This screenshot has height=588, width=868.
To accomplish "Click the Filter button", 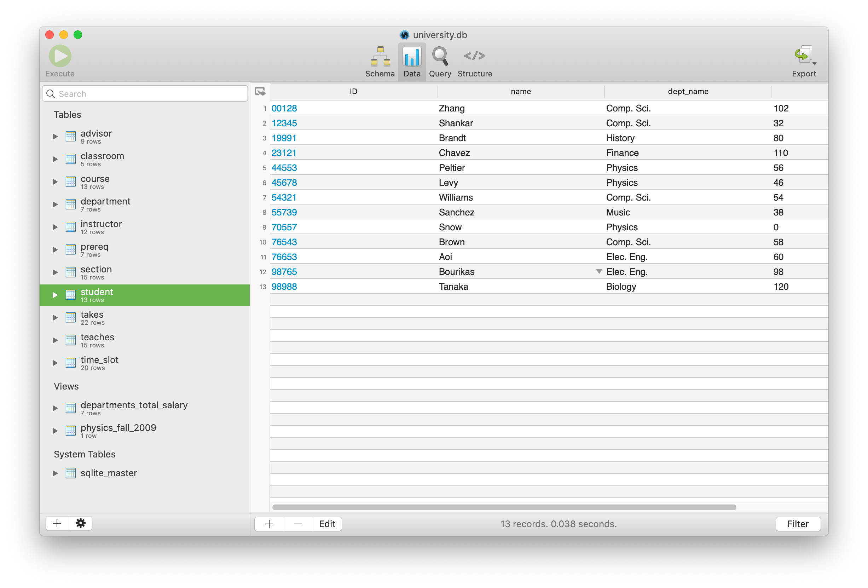I will (x=798, y=524).
